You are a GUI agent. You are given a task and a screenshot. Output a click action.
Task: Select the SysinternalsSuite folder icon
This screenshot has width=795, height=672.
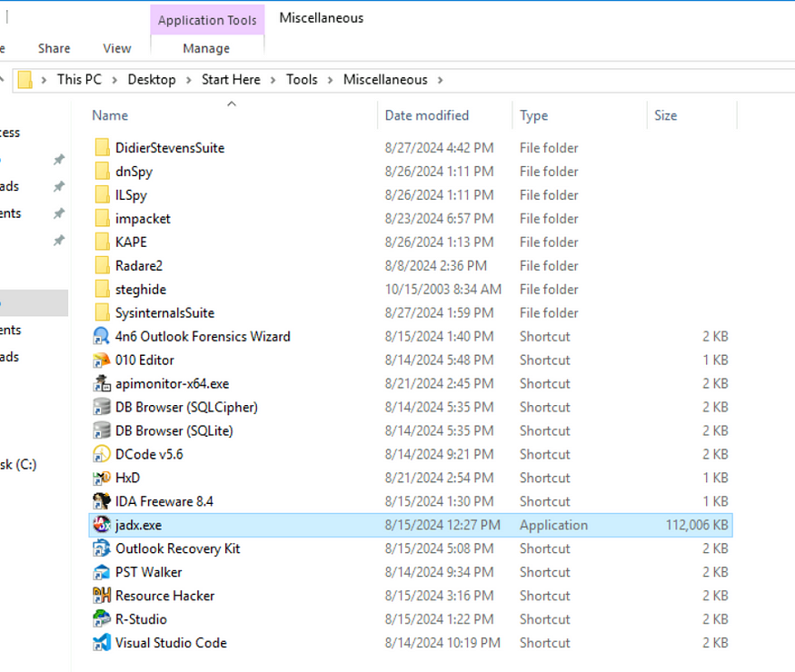point(102,312)
